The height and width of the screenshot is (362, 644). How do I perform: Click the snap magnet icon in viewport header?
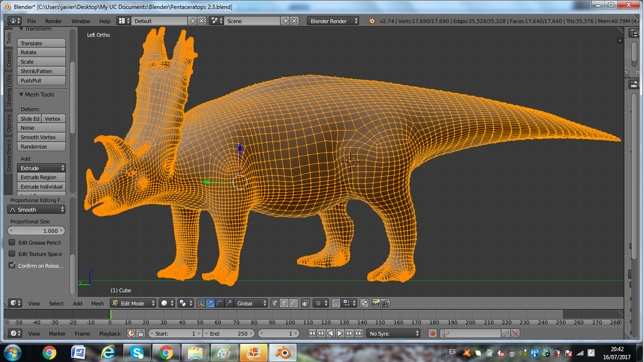(336, 303)
